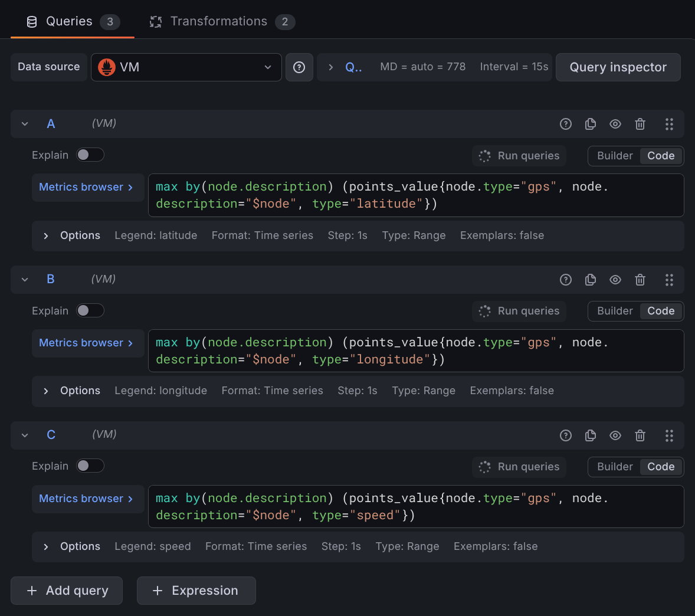Open the Query inspector
Image resolution: width=695 pixels, height=616 pixels.
point(618,67)
